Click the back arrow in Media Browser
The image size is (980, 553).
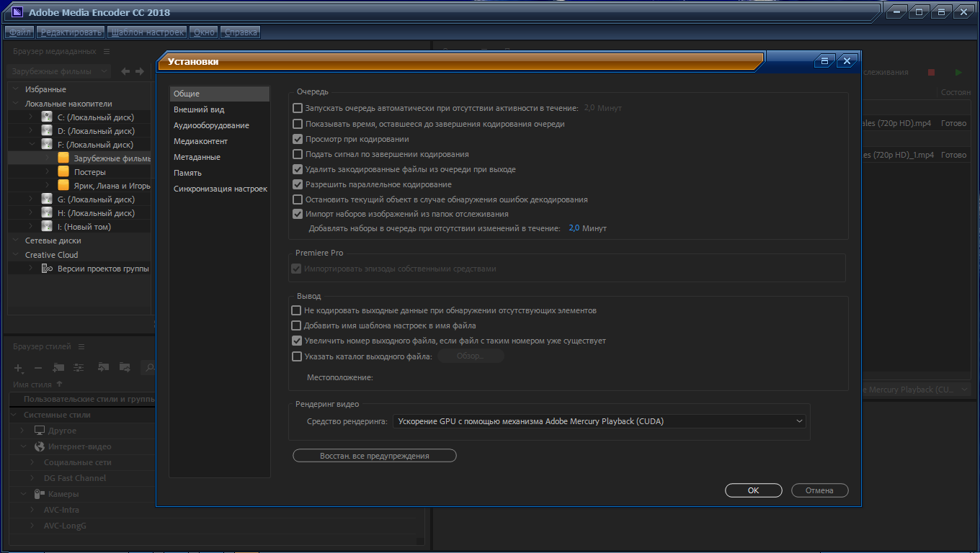(125, 71)
